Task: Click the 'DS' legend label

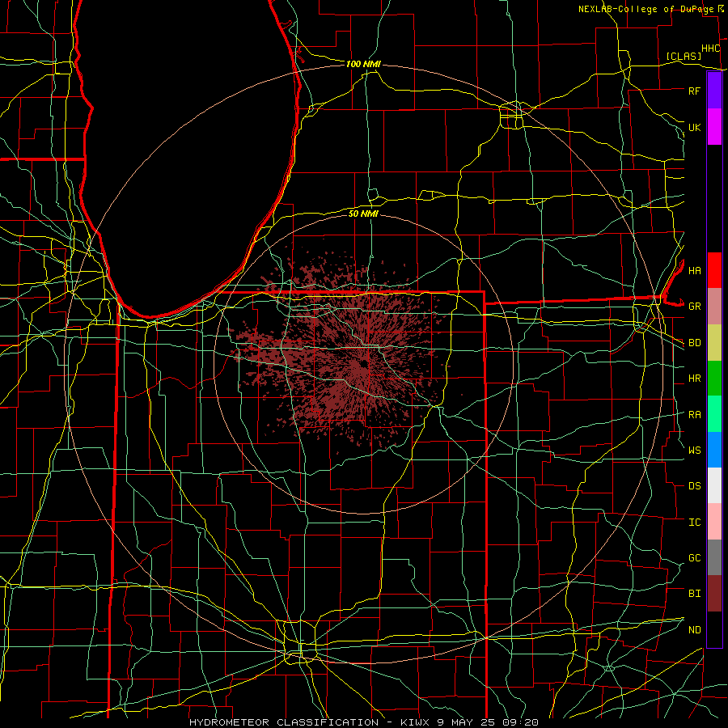Action: (x=694, y=486)
